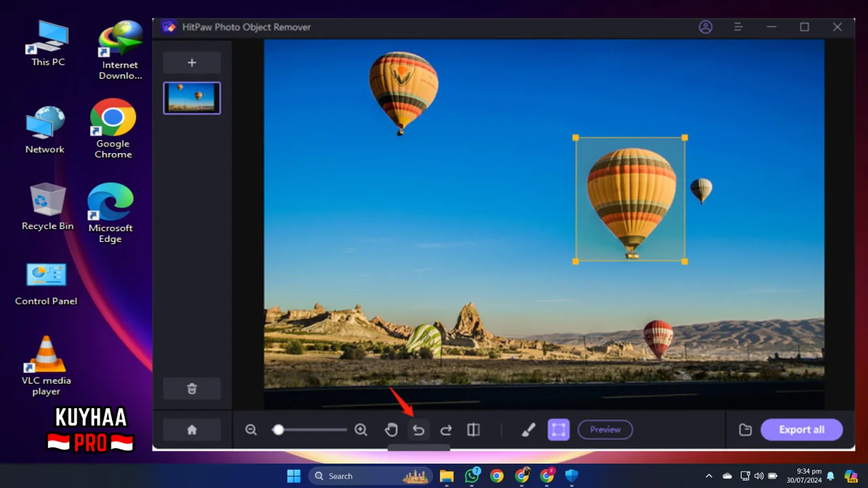This screenshot has height=488, width=868.
Task: Open the account profile icon
Action: [x=706, y=27]
